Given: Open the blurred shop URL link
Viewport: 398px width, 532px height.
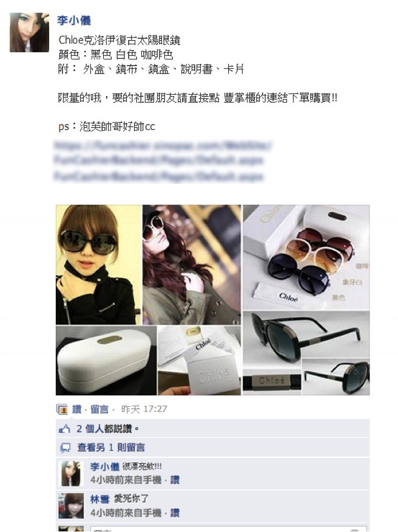Looking at the screenshot, I should 163,161.
